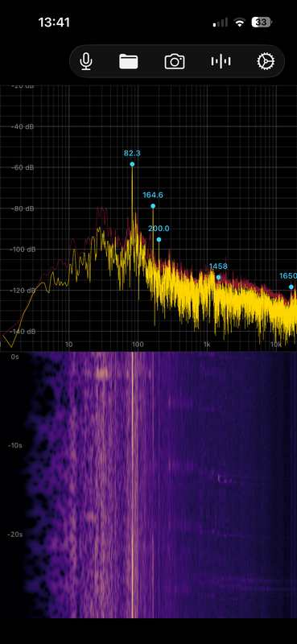Screen dimensions: 297x644
Task: Tap the 13:41 clock in status bar
Action: tap(54, 23)
